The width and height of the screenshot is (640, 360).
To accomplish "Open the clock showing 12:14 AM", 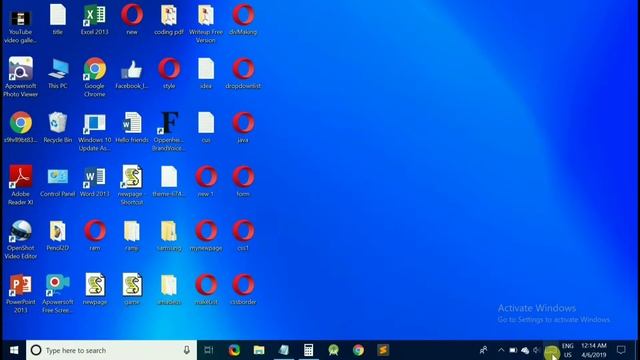I will [x=594, y=350].
